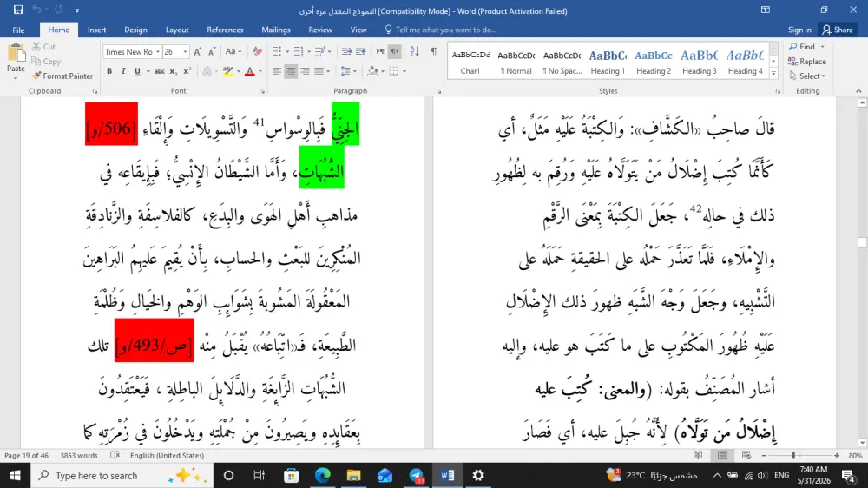Image resolution: width=868 pixels, height=488 pixels.
Task: Switch to the Layout tab
Action: click(x=177, y=30)
